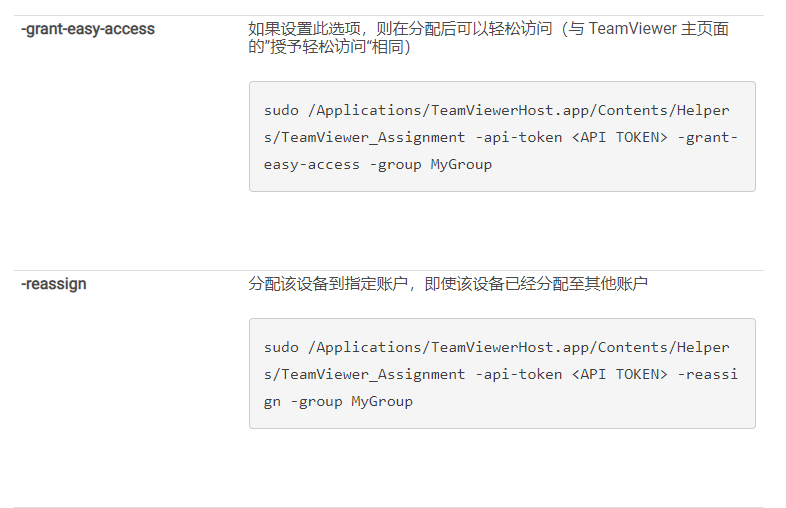Viewport: 786px width, 508px height.
Task: Click "MyGroup" in the grant-easy-access command
Action: [461, 164]
